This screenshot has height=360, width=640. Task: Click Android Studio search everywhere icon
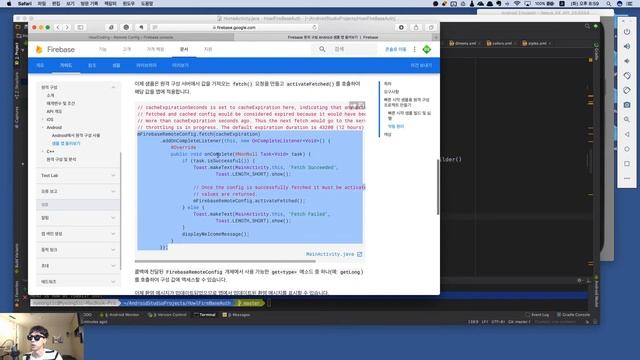click(x=587, y=27)
